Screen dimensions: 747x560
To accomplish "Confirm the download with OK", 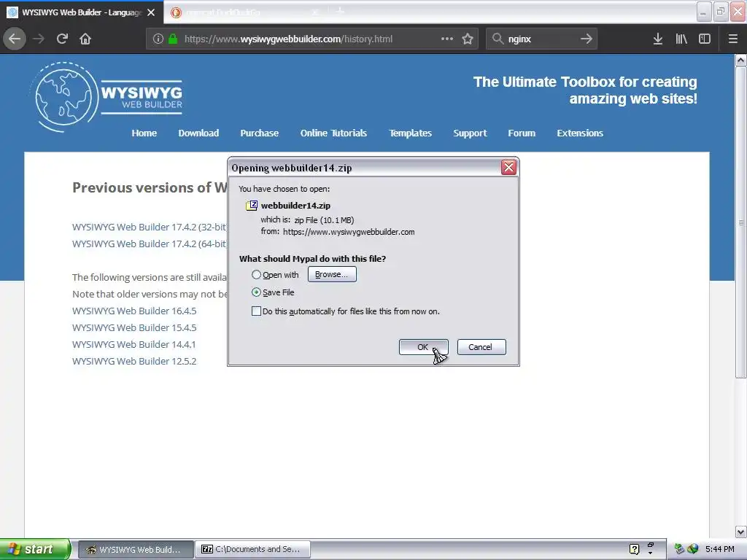I will click(423, 347).
